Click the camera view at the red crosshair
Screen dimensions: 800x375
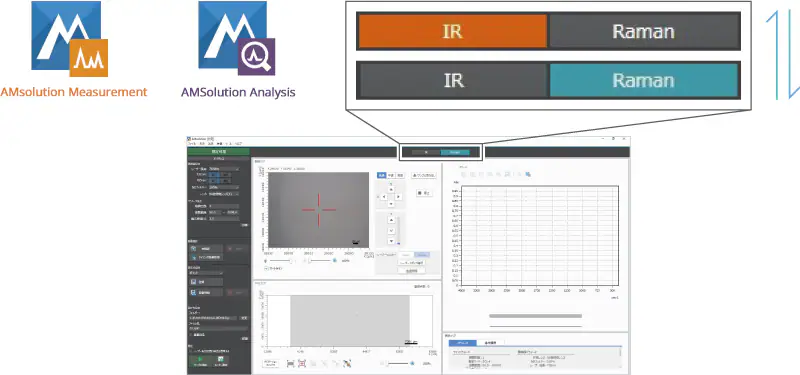point(319,210)
